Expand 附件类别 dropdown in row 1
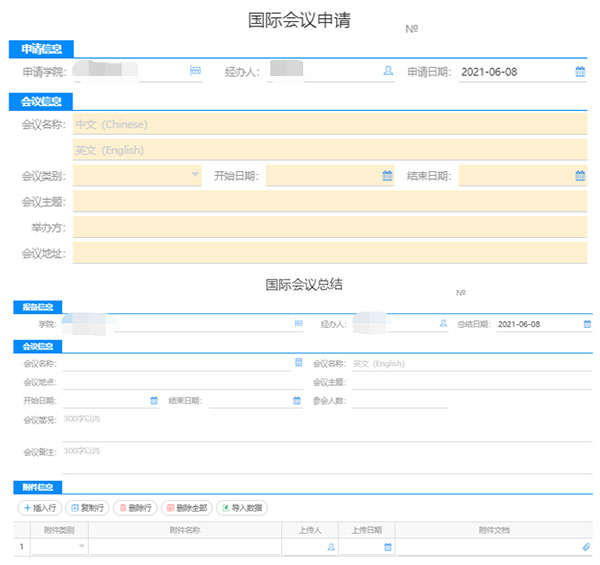This screenshot has height=565, width=600. 82,546
